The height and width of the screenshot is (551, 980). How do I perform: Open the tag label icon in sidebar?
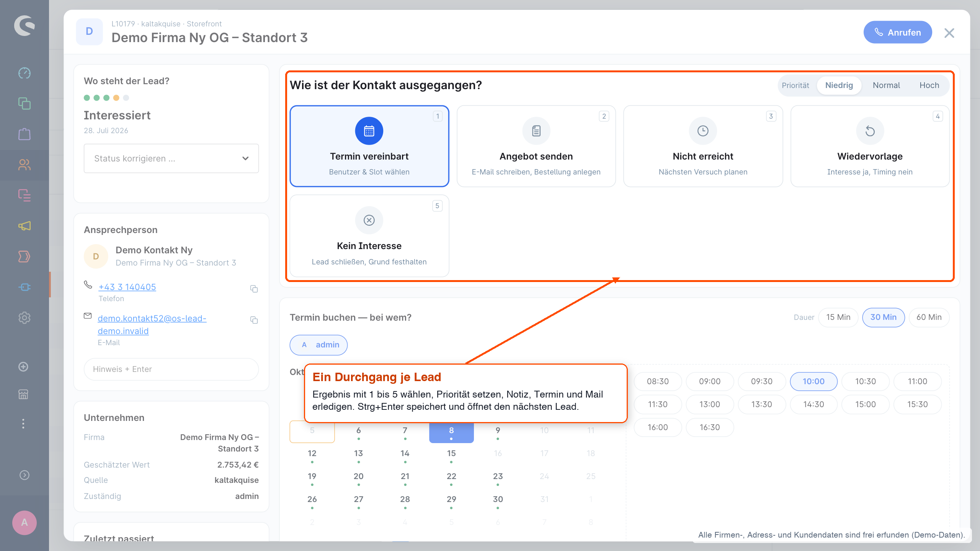(x=24, y=256)
